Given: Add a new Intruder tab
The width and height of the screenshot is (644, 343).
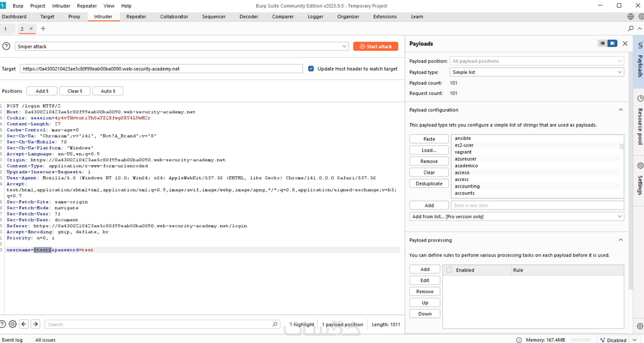Looking at the screenshot, I should click(x=43, y=28).
